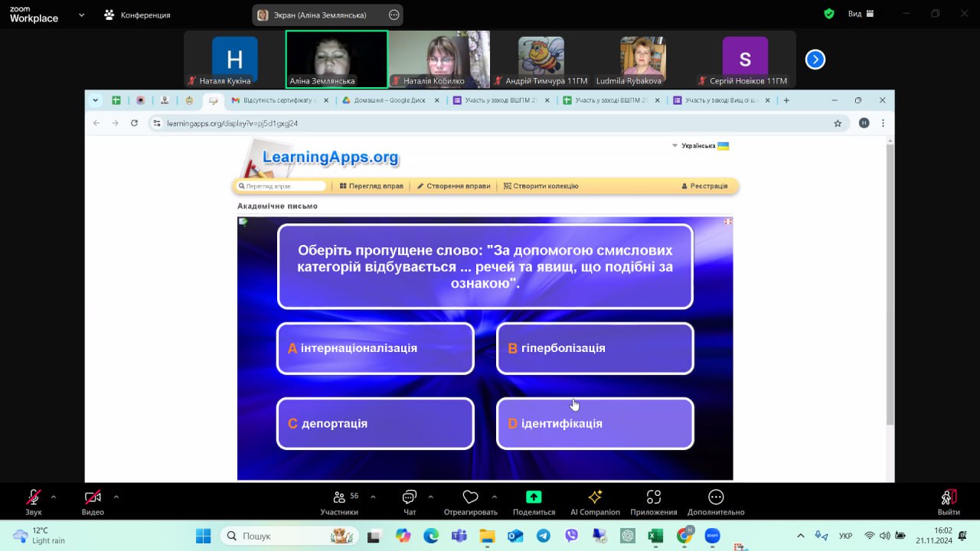The width and height of the screenshot is (980, 551).
Task: Expand the arrow beside Чат
Action: [x=430, y=497]
